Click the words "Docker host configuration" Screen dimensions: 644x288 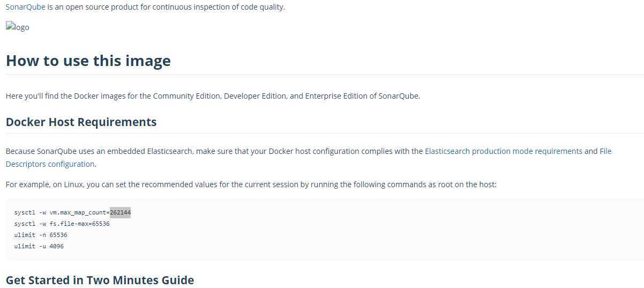point(313,151)
